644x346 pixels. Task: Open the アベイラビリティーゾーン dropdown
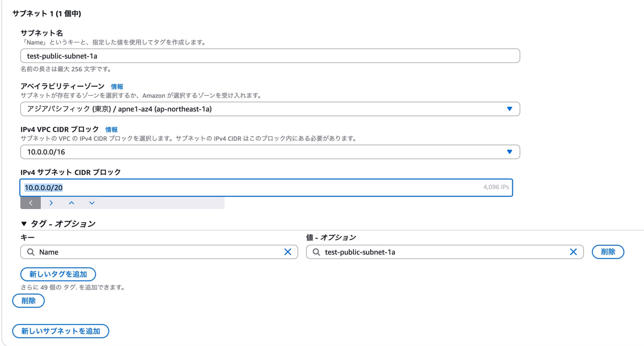(509, 109)
